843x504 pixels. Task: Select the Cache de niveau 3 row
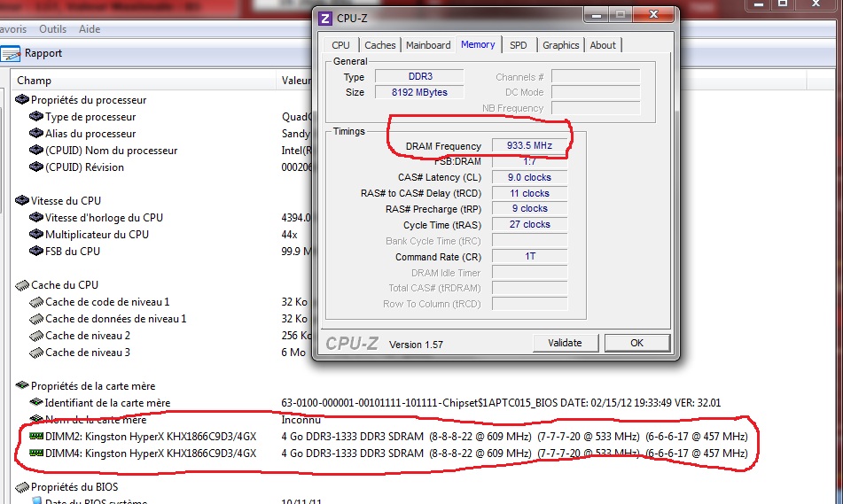coord(88,353)
